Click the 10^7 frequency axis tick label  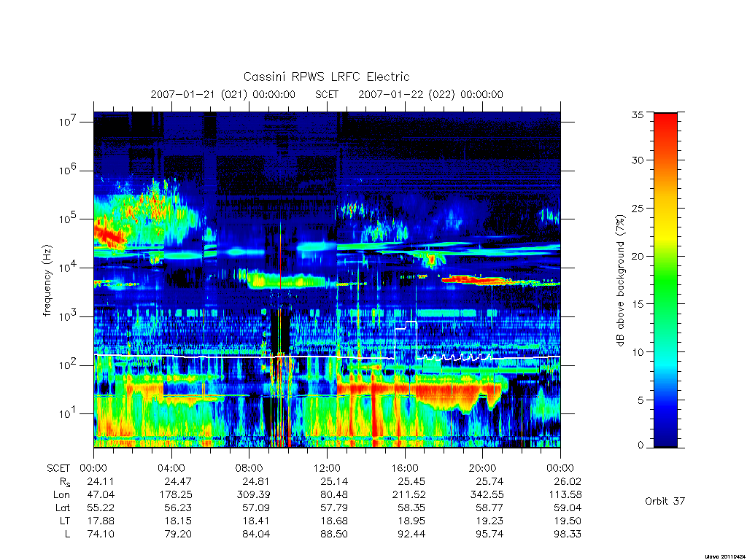(x=68, y=121)
